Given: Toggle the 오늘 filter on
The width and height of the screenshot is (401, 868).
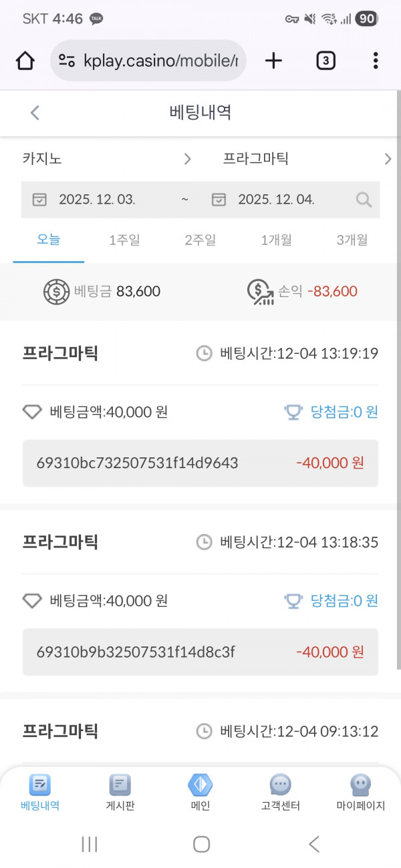Looking at the screenshot, I should [x=48, y=240].
